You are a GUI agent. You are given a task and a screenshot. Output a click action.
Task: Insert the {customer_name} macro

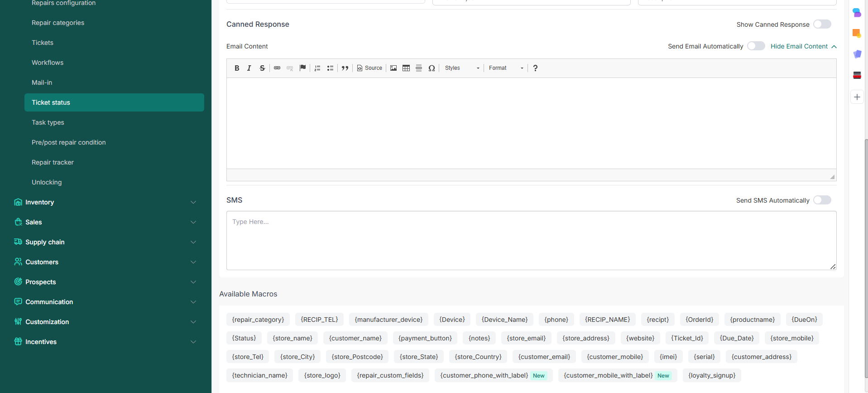click(x=355, y=338)
